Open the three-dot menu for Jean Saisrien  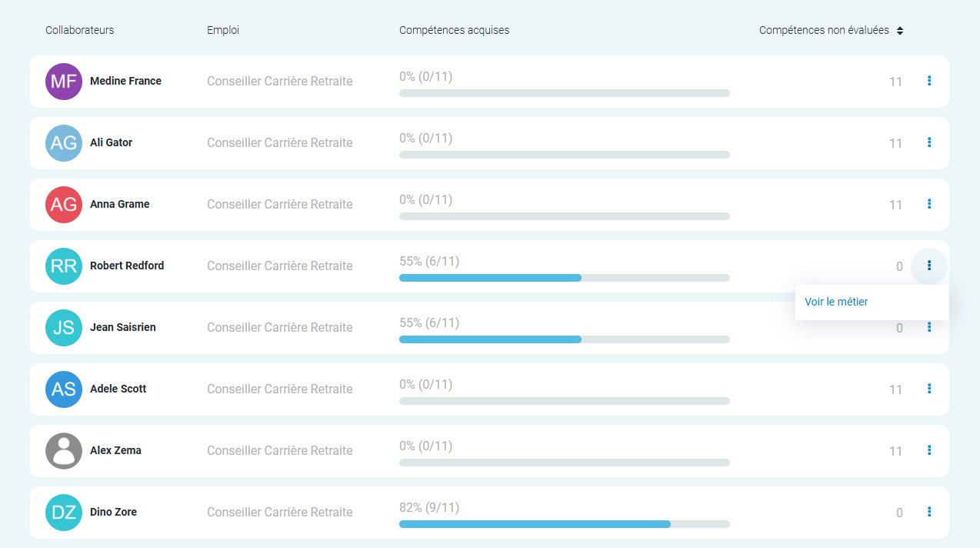tap(929, 327)
